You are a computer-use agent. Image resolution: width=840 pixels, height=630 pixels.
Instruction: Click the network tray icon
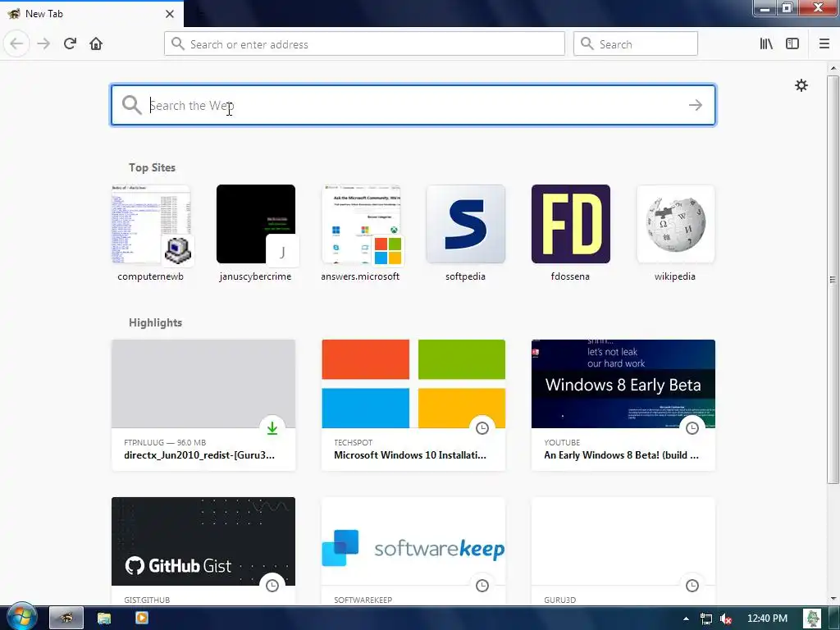(x=705, y=619)
